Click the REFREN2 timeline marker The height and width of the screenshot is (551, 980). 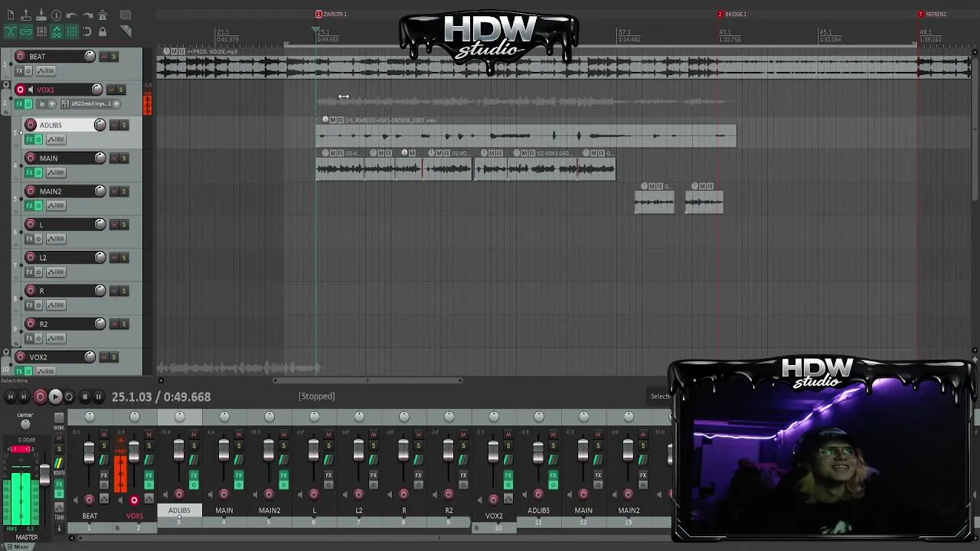933,14
